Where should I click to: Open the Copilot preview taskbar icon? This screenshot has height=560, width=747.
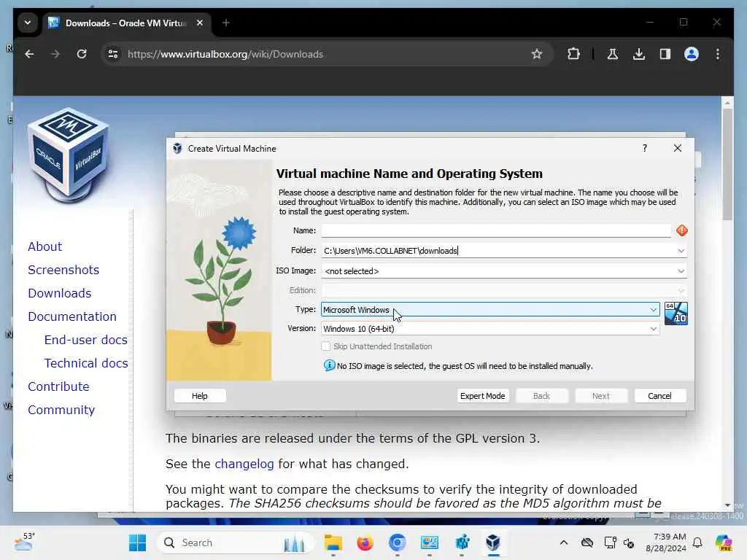point(724,542)
